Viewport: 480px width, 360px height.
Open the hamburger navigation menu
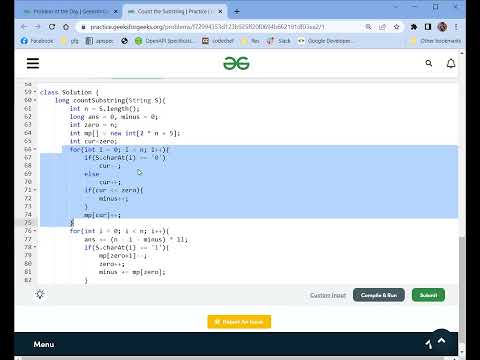click(33, 63)
